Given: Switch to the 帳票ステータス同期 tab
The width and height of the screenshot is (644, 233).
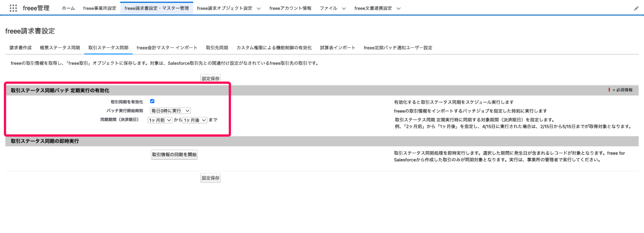Looking at the screenshot, I should click(60, 48).
